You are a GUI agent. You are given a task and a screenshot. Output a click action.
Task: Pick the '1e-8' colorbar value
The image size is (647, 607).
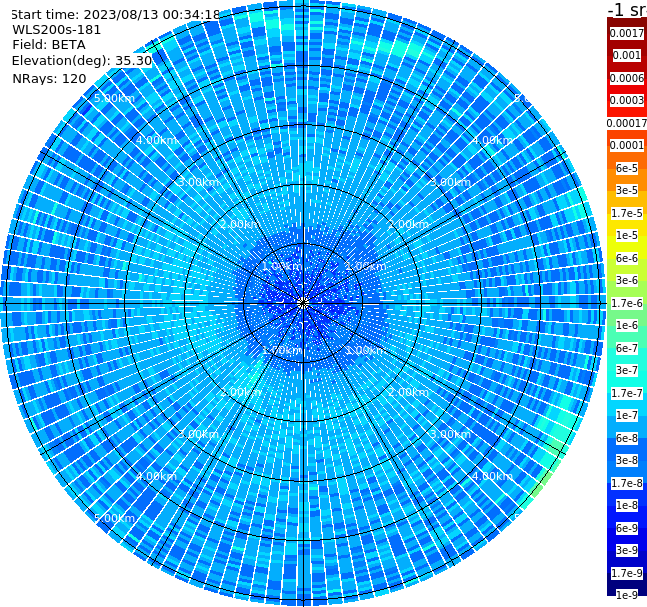pyautogui.click(x=627, y=505)
